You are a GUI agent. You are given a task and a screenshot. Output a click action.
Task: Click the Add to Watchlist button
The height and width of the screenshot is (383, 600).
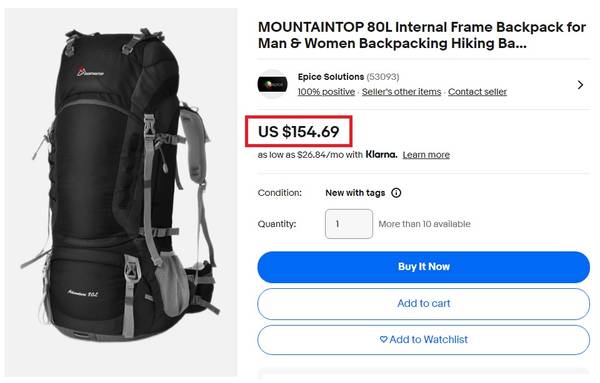click(424, 340)
